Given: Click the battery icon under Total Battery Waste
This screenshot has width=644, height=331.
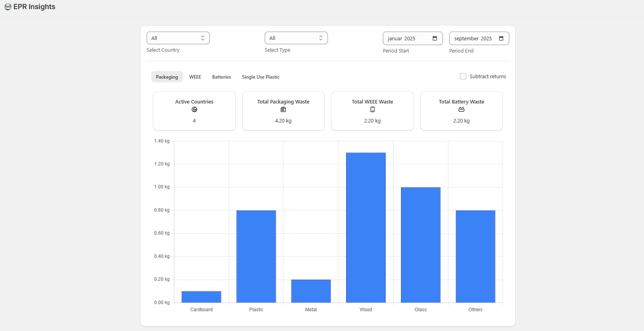Looking at the screenshot, I should click(461, 109).
